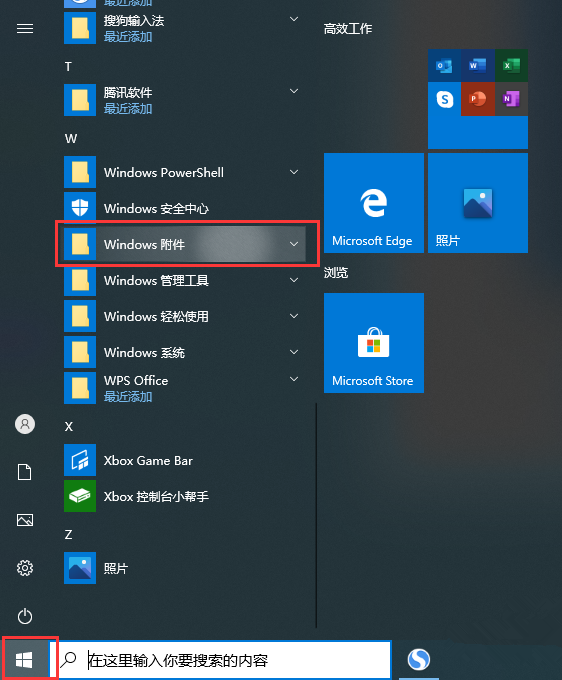Expand Windows 管理工具 folder chevron
This screenshot has width=562, height=680.
tap(294, 280)
